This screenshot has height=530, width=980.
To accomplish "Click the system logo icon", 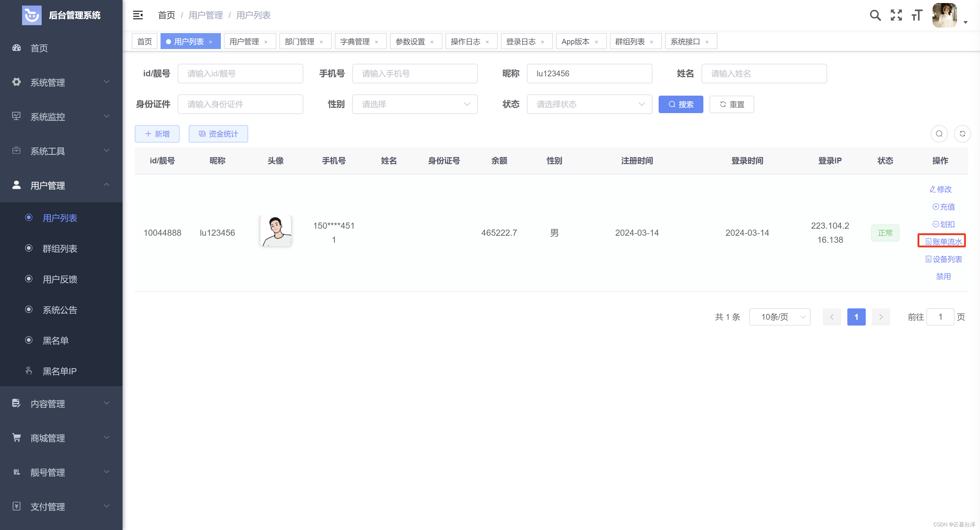I will click(32, 15).
